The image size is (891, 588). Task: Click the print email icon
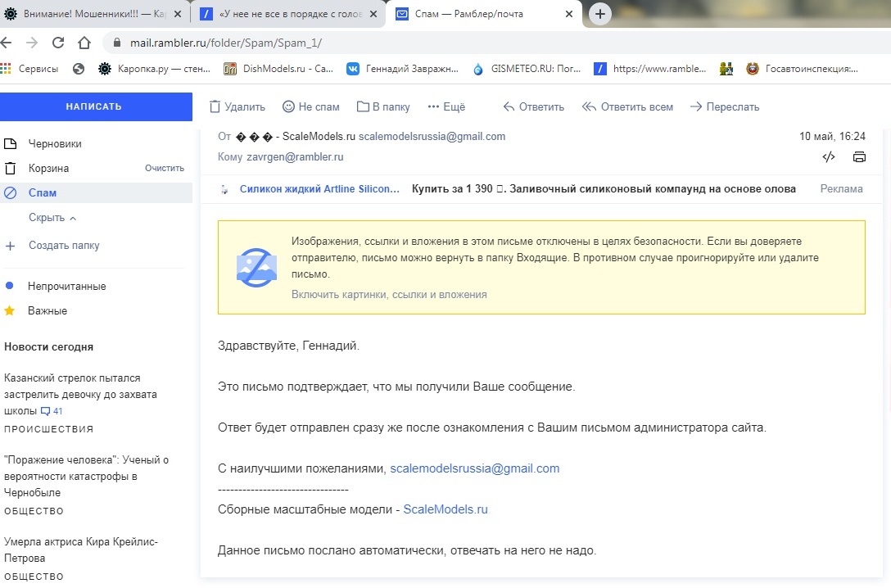[859, 157]
